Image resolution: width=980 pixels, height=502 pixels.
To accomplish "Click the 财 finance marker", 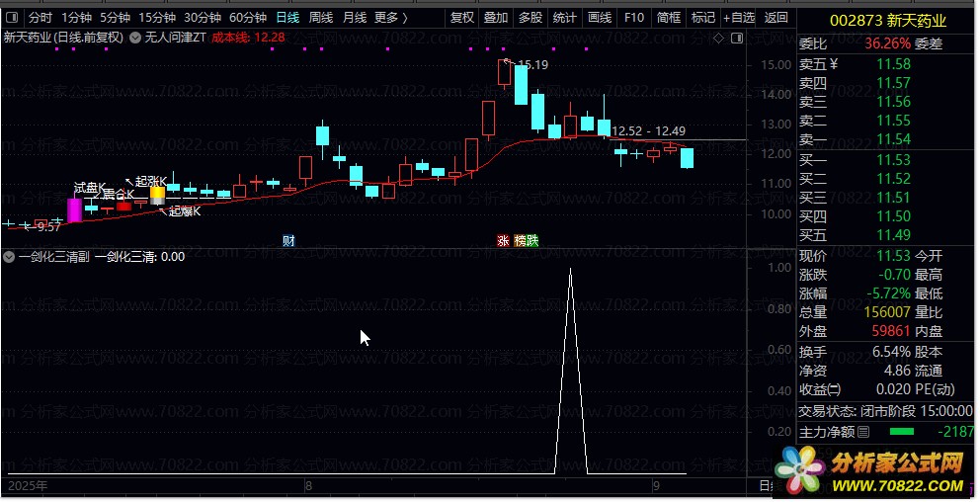I will click(x=288, y=241).
